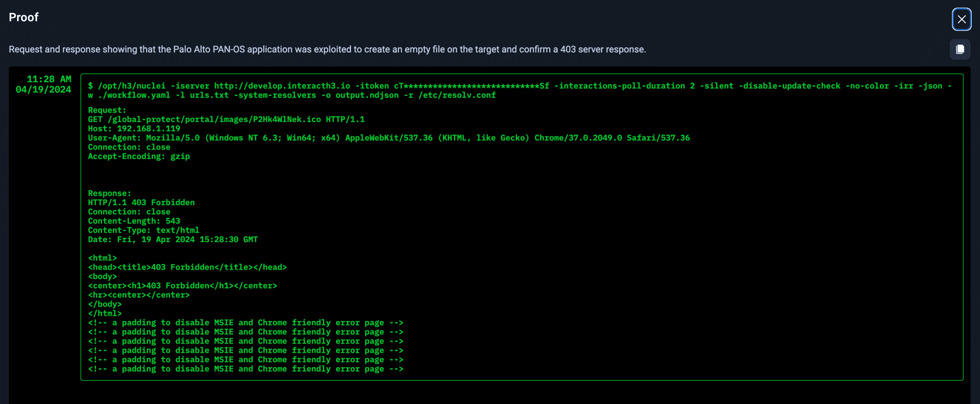Select an MSIE padding comment line
Screen dimensions: 980x404
(x=246, y=322)
